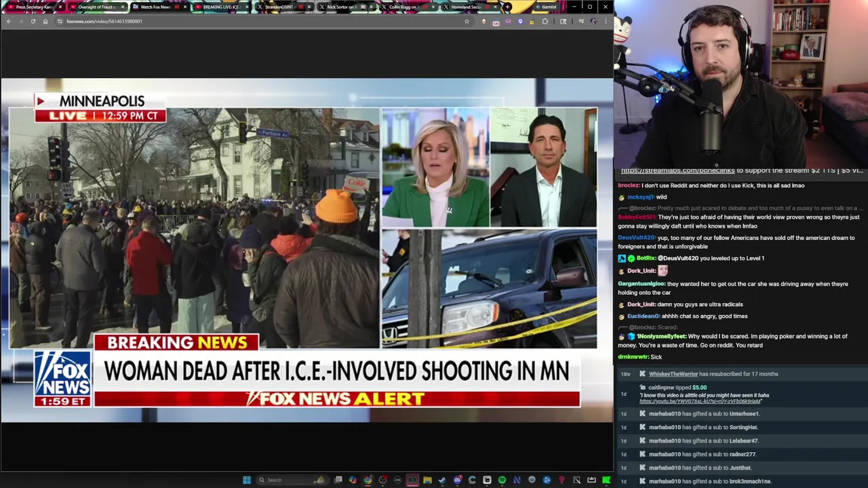Image resolution: width=868 pixels, height=488 pixels.
Task: Go forward with the browser forward arrow
Action: pyautogui.click(x=20, y=21)
